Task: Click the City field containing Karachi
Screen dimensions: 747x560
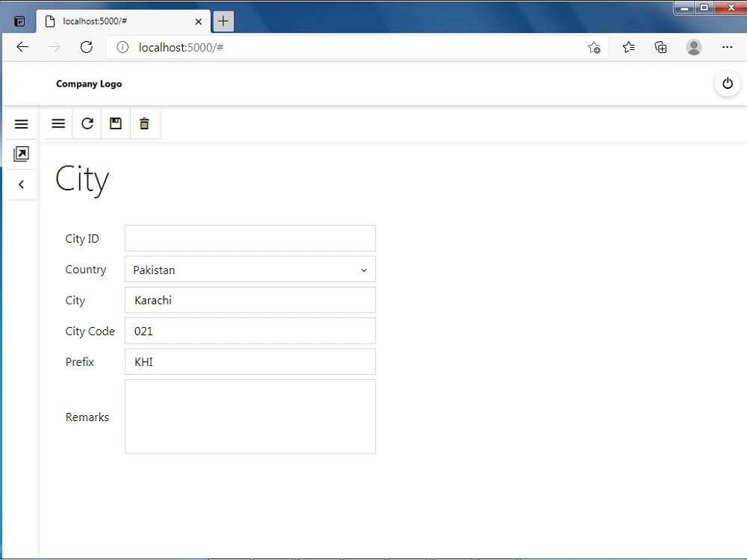Action: pos(250,300)
